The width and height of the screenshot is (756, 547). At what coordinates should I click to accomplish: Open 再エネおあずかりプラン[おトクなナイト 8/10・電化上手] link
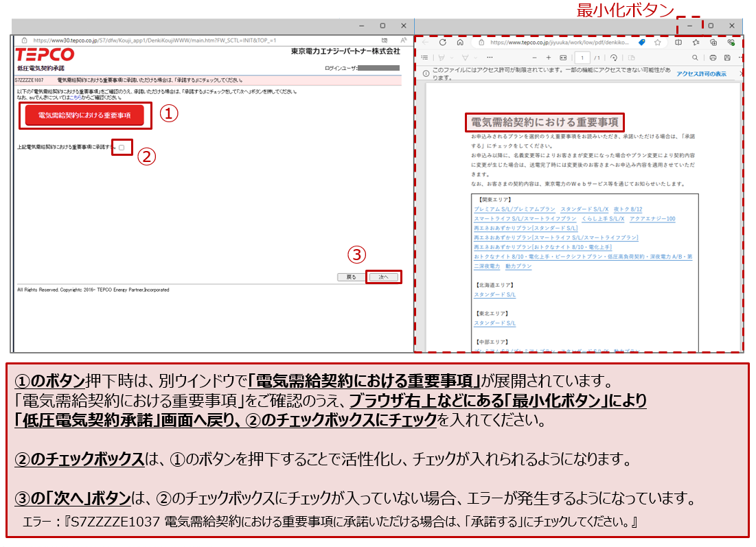click(x=542, y=247)
